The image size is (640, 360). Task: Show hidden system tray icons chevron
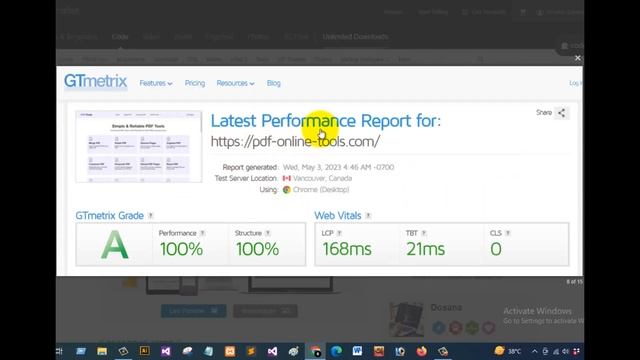pos(534,351)
